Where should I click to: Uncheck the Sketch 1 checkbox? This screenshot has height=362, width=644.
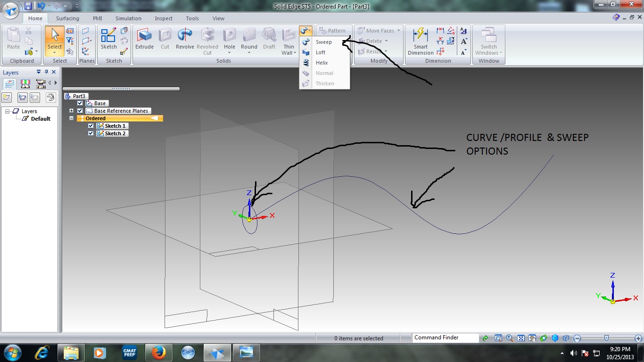(x=91, y=126)
